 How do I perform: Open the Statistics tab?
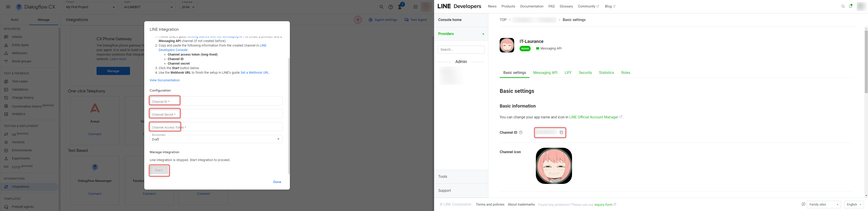[x=607, y=73]
